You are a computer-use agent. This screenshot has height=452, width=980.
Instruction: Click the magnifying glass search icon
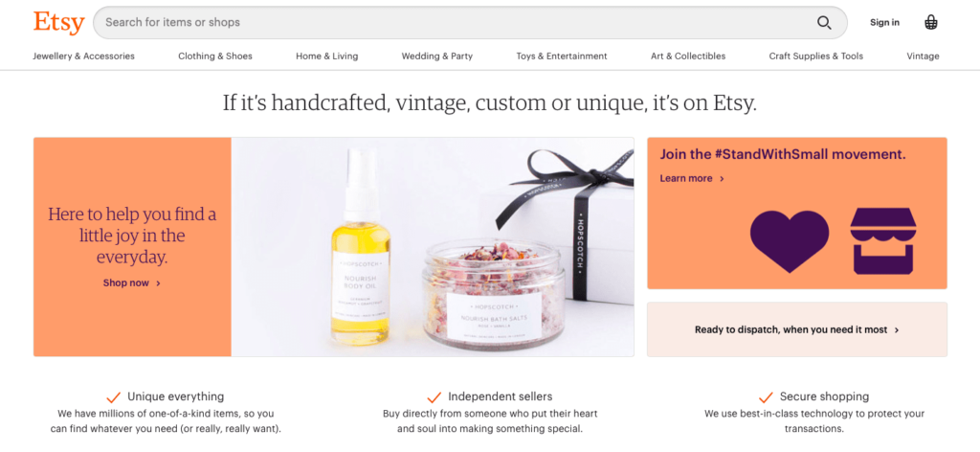coord(824,23)
